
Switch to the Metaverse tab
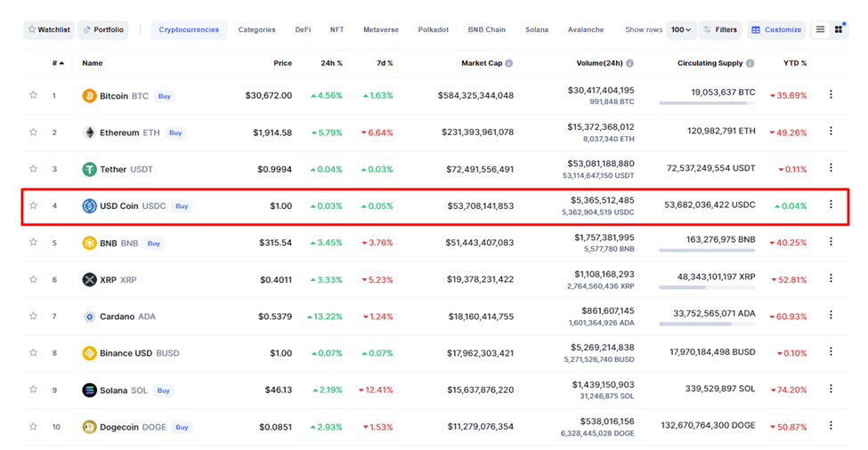(381, 29)
